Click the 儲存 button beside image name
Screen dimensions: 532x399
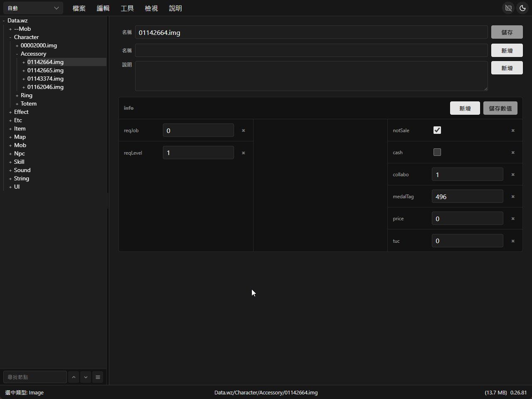pos(507,32)
